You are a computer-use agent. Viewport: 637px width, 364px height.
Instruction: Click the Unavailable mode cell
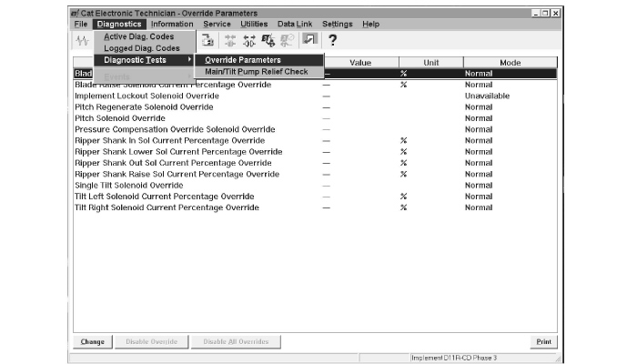coord(487,96)
